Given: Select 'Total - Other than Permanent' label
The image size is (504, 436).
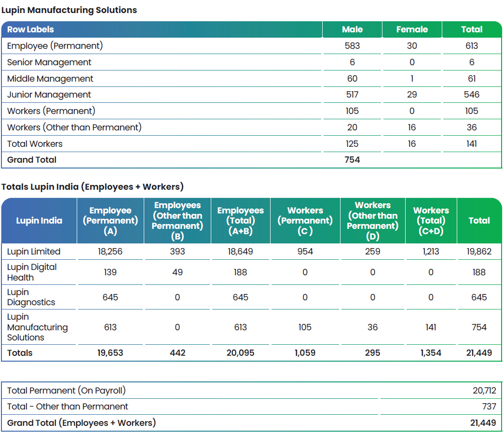Looking at the screenshot, I should click(x=68, y=407).
